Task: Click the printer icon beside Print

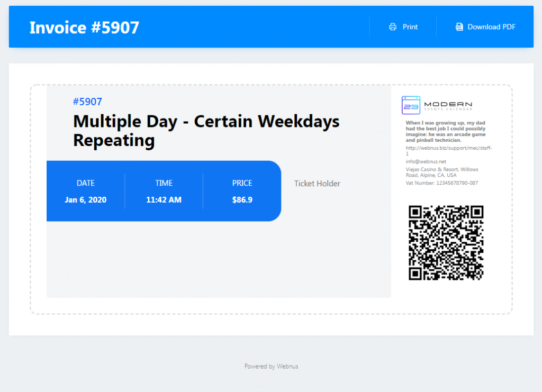Action: coord(392,26)
